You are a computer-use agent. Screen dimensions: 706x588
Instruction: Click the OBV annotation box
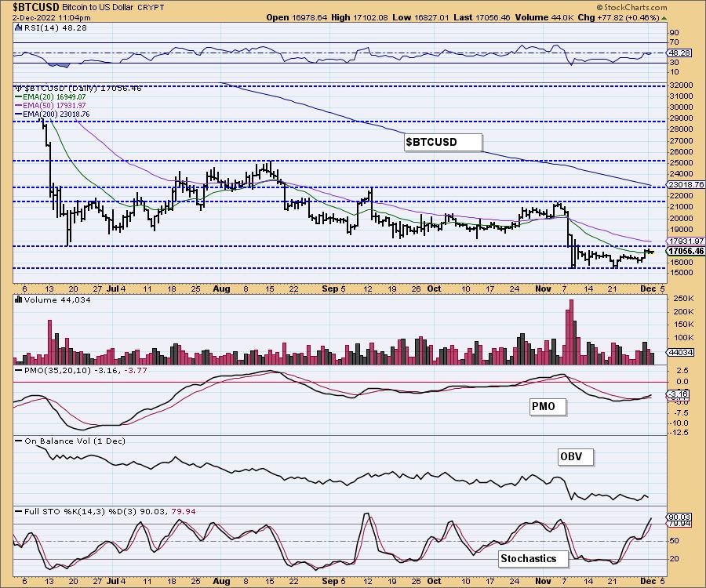click(x=576, y=456)
